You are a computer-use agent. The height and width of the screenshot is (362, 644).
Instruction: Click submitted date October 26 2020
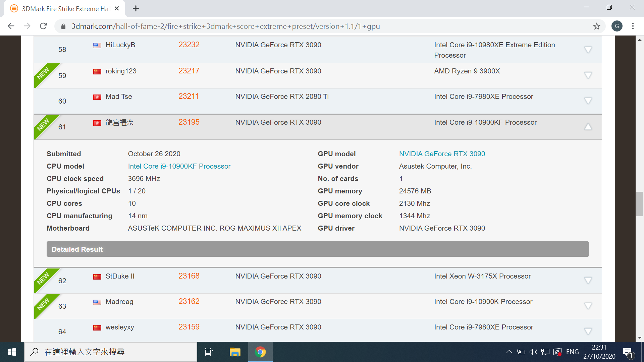point(154,154)
